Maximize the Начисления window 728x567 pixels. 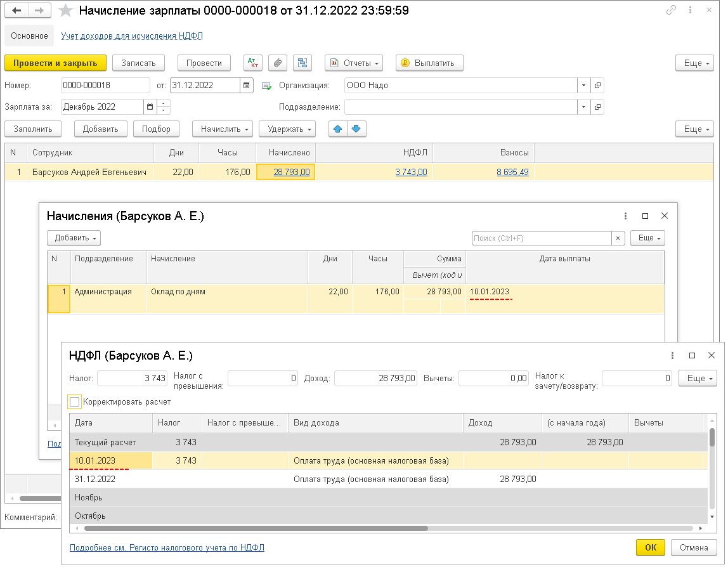(645, 216)
